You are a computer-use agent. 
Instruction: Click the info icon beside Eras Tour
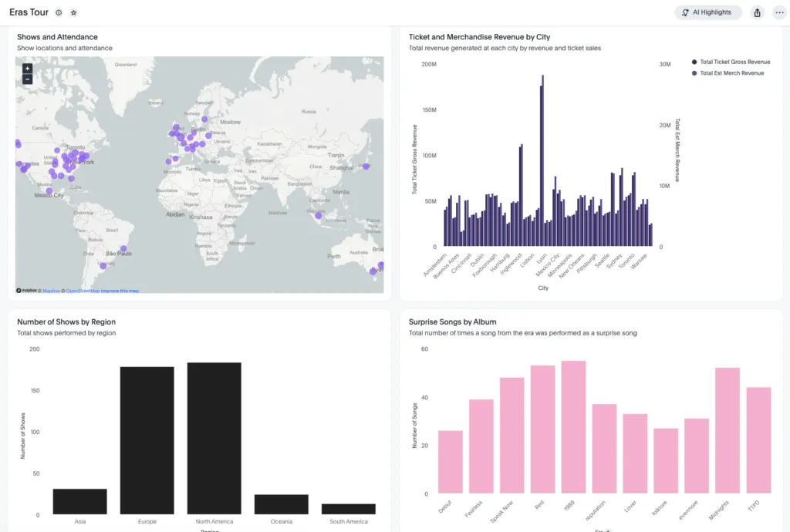tap(59, 13)
